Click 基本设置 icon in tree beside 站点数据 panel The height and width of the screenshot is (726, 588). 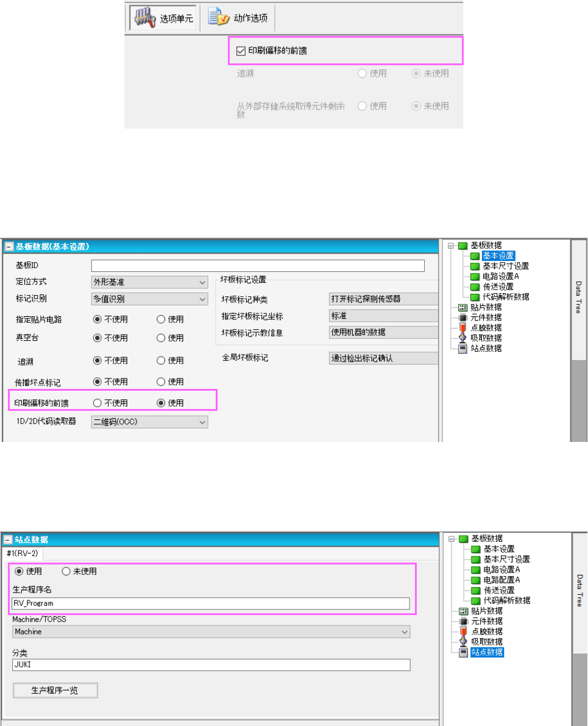tap(476, 550)
